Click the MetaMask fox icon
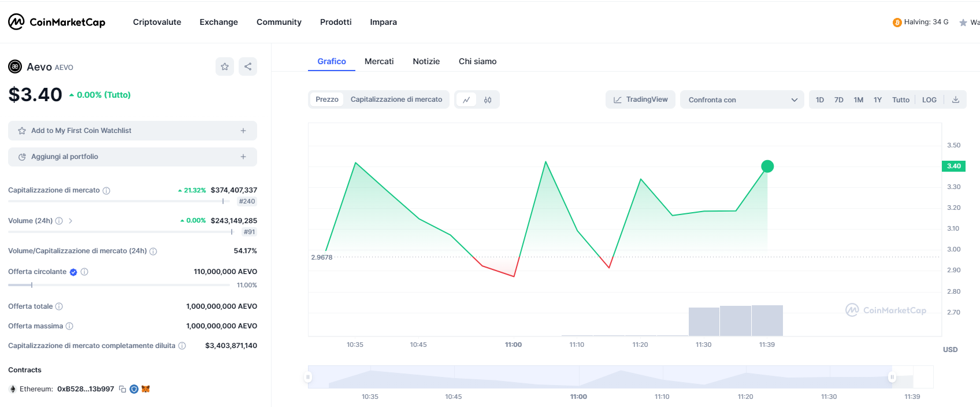980x407 pixels. pos(146,389)
